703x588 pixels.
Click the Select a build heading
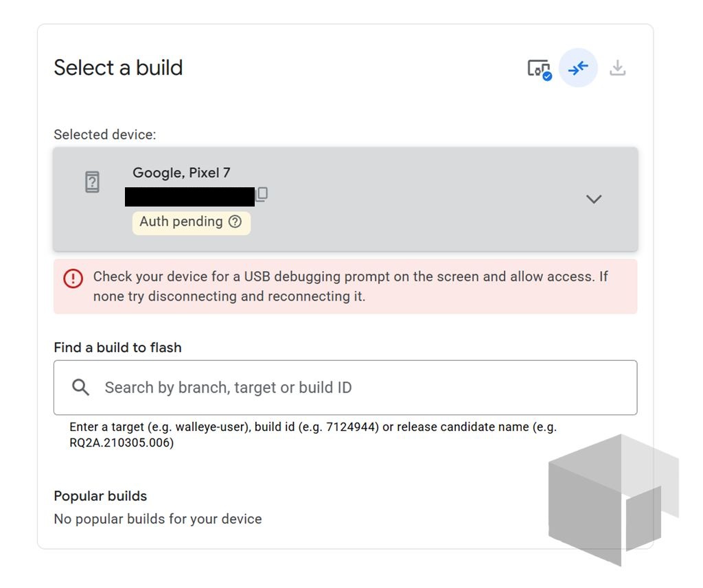118,68
